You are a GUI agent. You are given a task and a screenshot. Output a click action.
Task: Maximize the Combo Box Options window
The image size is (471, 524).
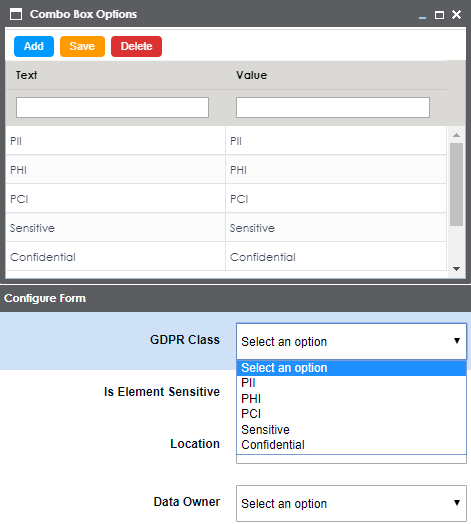tap(439, 15)
